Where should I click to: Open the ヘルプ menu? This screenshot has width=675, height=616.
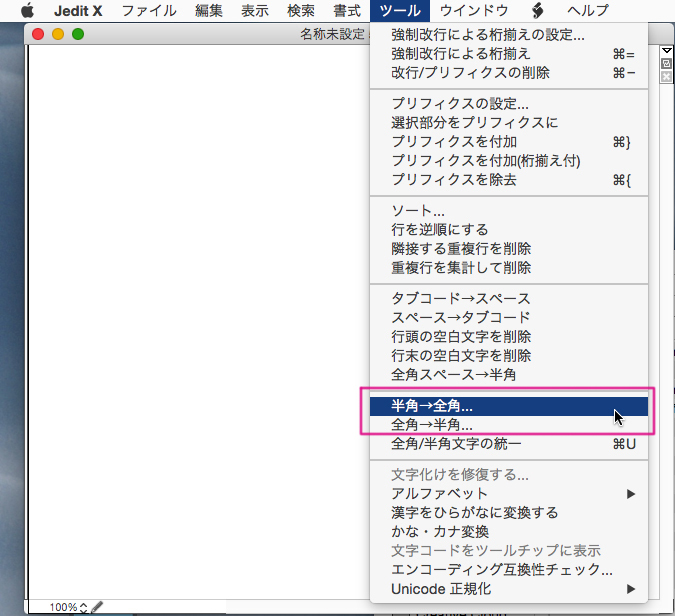(x=588, y=11)
